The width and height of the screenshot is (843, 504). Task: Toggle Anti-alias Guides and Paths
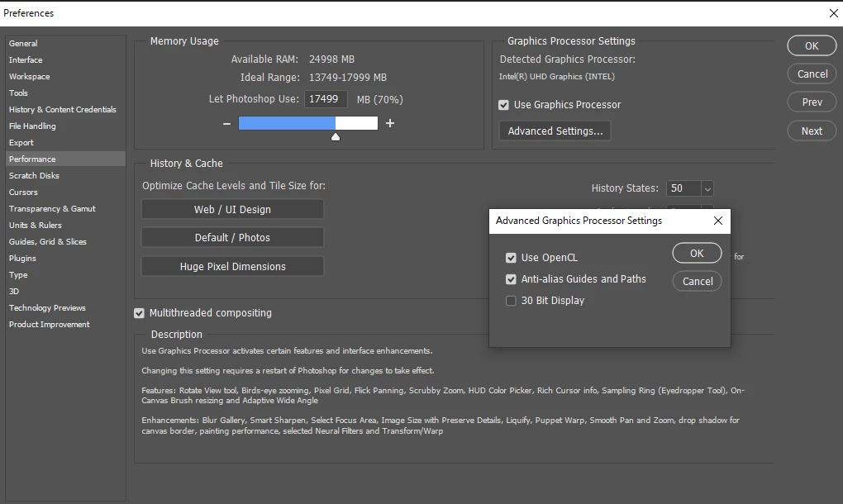click(x=511, y=279)
